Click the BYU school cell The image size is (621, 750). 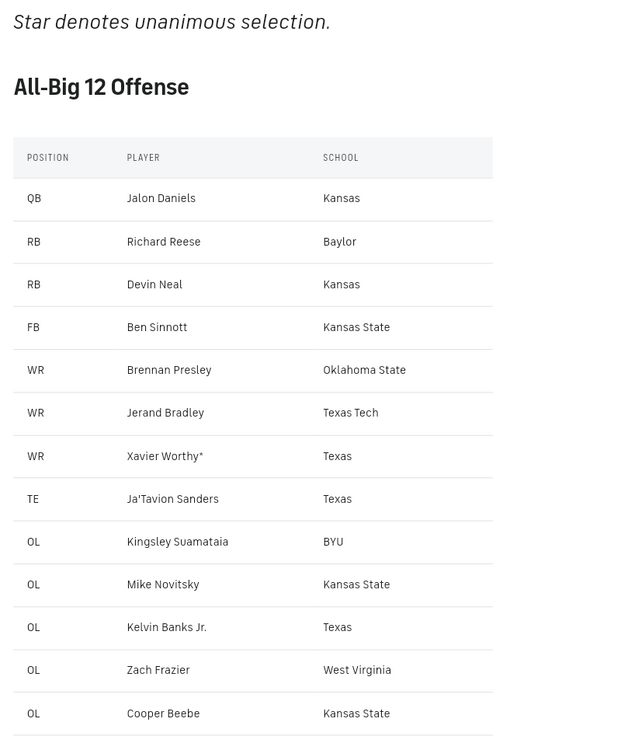(333, 542)
